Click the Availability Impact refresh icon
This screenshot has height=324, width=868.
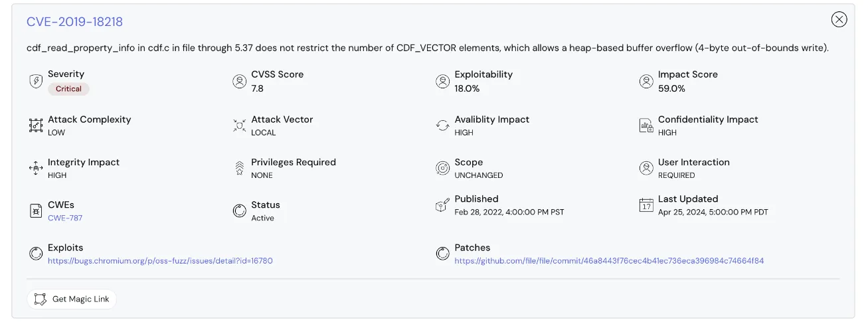tap(442, 125)
